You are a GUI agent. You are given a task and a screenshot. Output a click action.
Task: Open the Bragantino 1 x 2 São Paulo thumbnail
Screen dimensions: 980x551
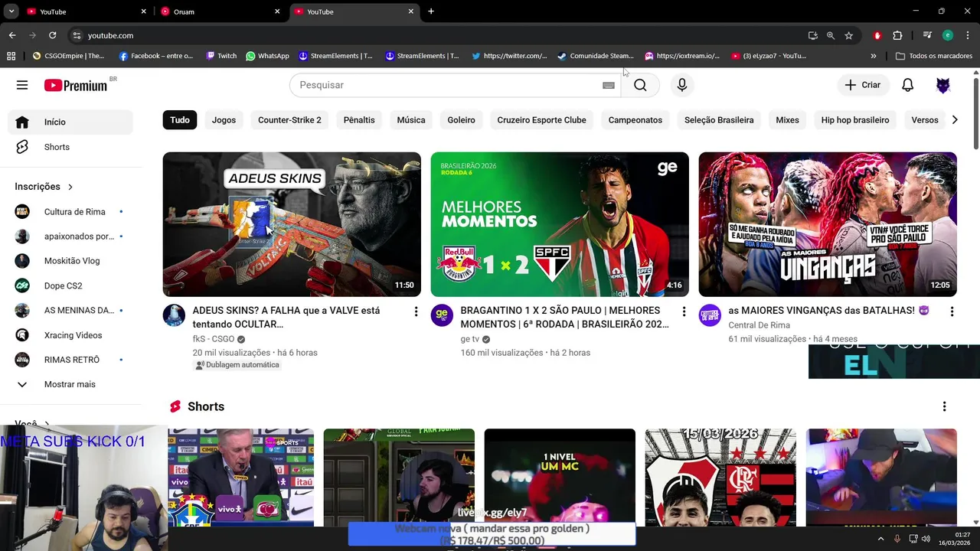coord(560,224)
